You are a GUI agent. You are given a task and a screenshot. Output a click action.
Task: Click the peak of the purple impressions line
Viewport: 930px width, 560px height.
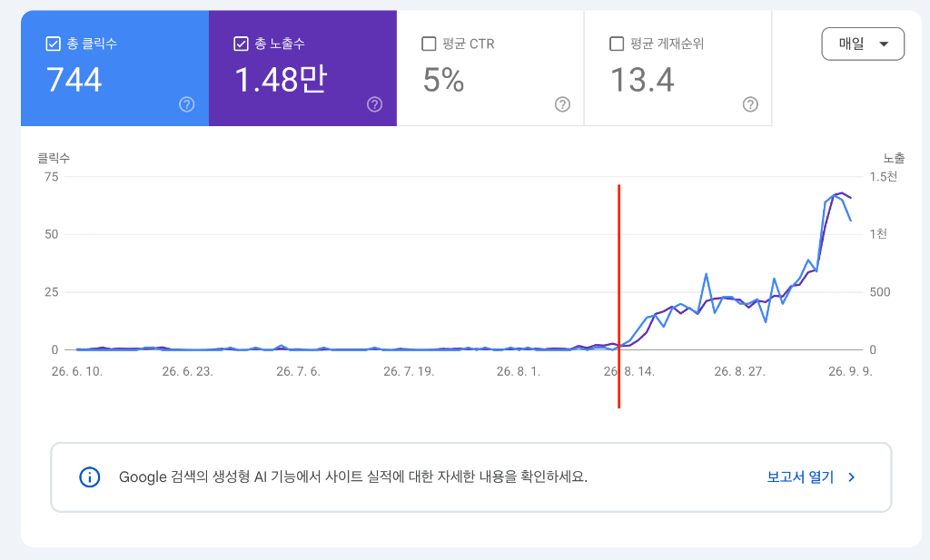click(x=842, y=193)
